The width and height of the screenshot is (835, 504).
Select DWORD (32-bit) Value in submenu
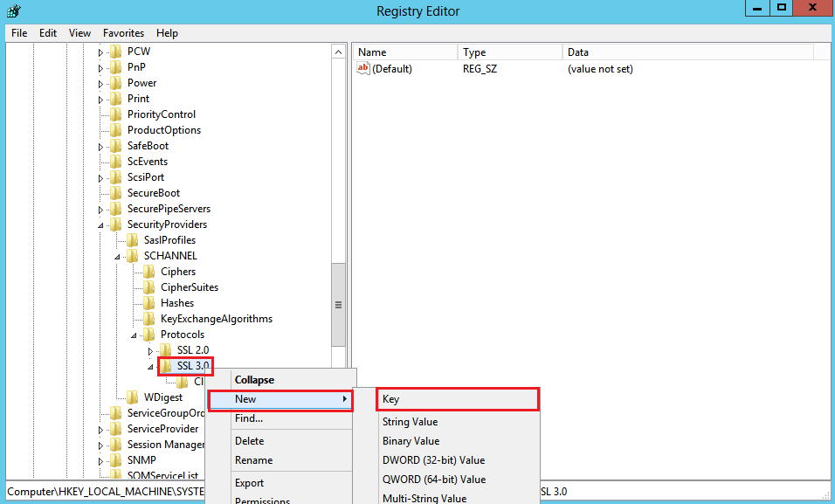click(433, 460)
